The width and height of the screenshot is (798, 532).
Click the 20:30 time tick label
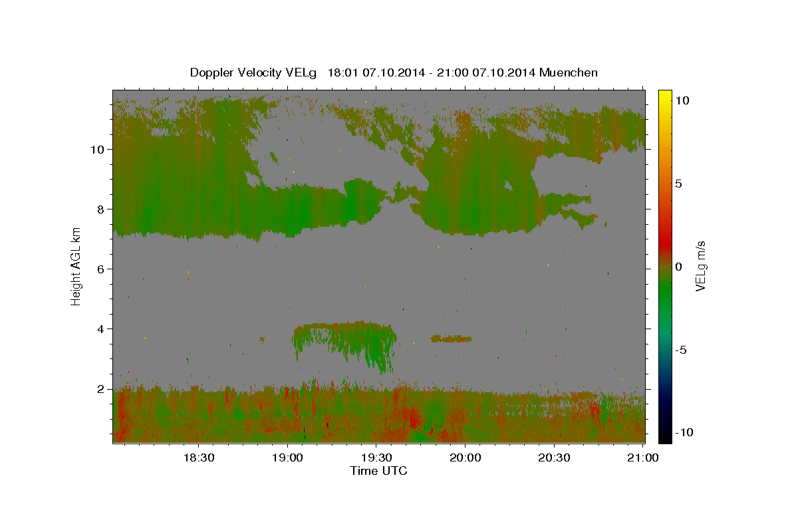pyautogui.click(x=554, y=458)
